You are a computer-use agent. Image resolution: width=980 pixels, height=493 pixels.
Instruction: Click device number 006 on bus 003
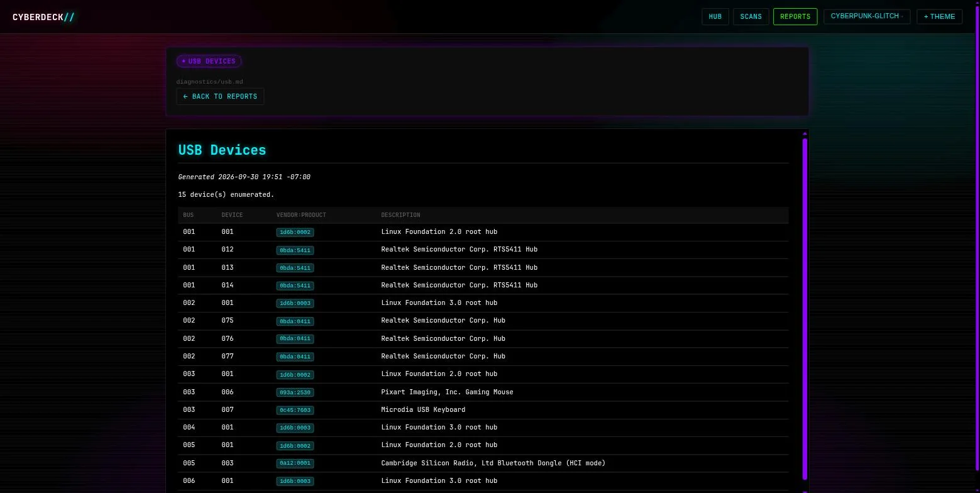pyautogui.click(x=227, y=392)
